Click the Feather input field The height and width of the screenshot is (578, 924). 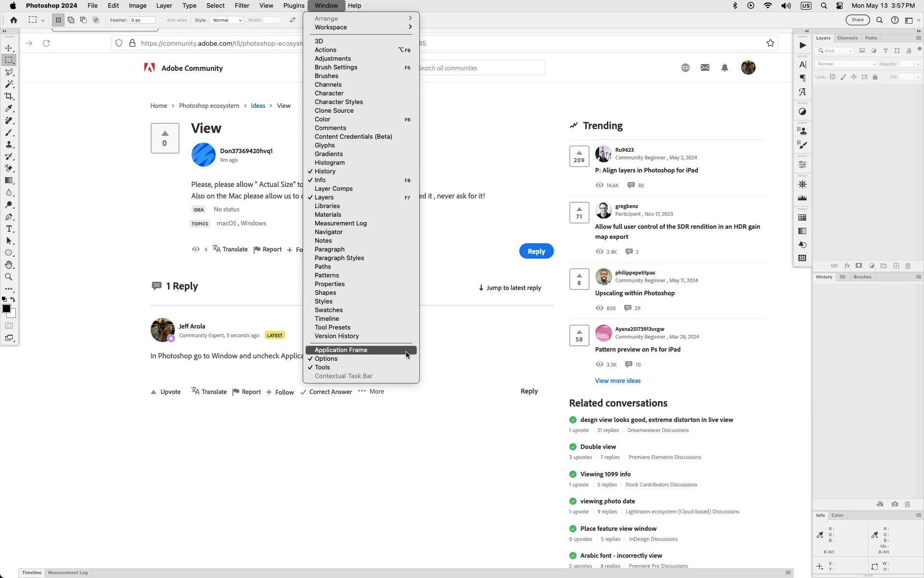coord(142,20)
